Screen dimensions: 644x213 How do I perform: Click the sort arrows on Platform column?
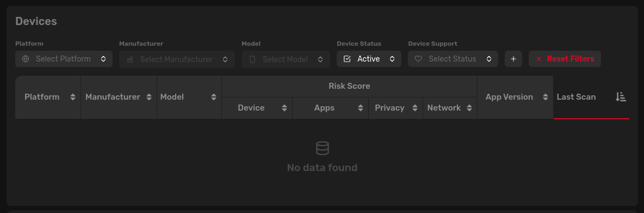tap(73, 97)
